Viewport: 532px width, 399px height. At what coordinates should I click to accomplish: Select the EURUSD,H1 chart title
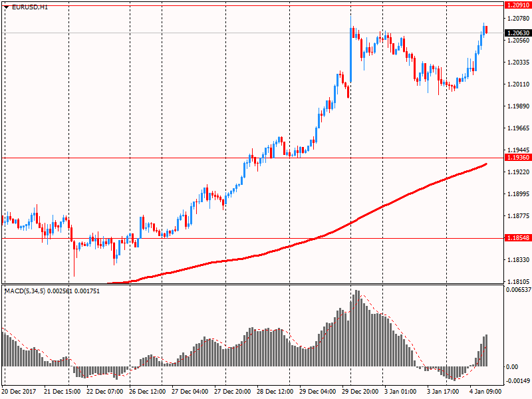coord(30,7)
